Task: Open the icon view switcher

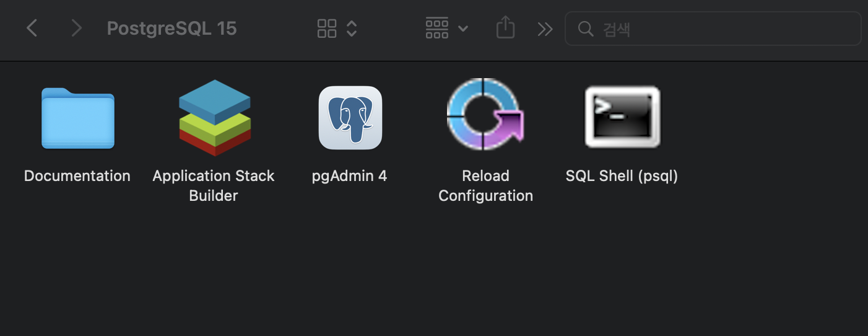Action: [337, 28]
